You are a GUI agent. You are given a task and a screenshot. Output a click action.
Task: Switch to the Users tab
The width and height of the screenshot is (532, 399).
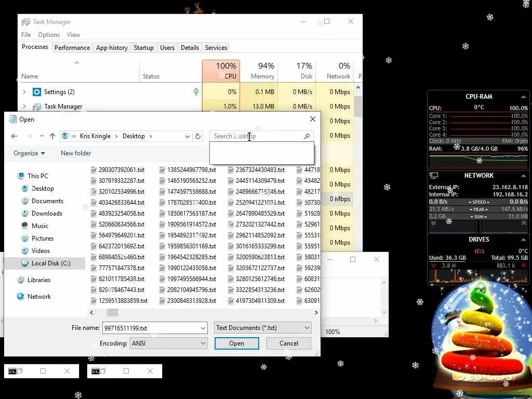[x=167, y=47]
